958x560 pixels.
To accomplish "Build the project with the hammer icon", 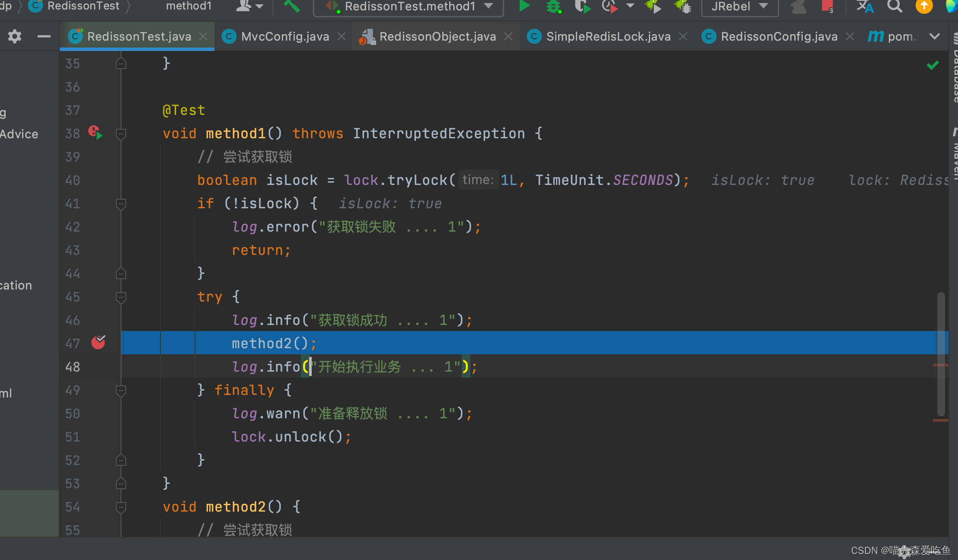I will [292, 6].
